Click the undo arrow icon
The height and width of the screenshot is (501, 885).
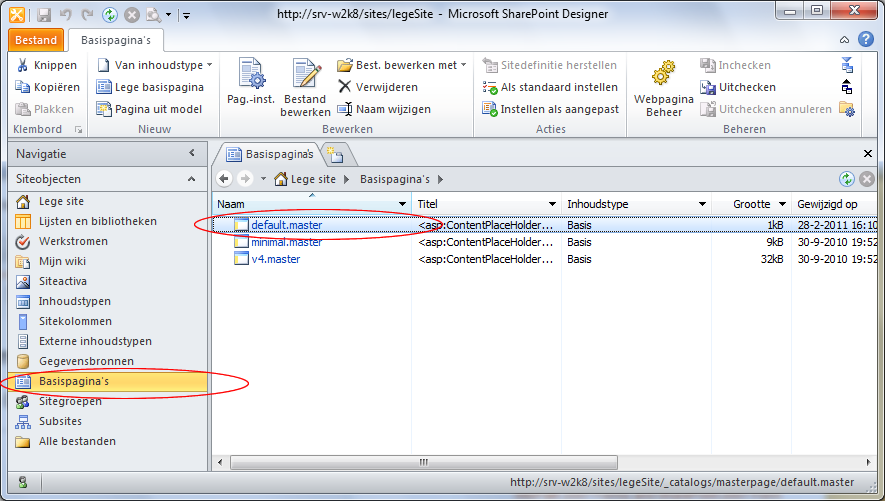(x=66, y=15)
